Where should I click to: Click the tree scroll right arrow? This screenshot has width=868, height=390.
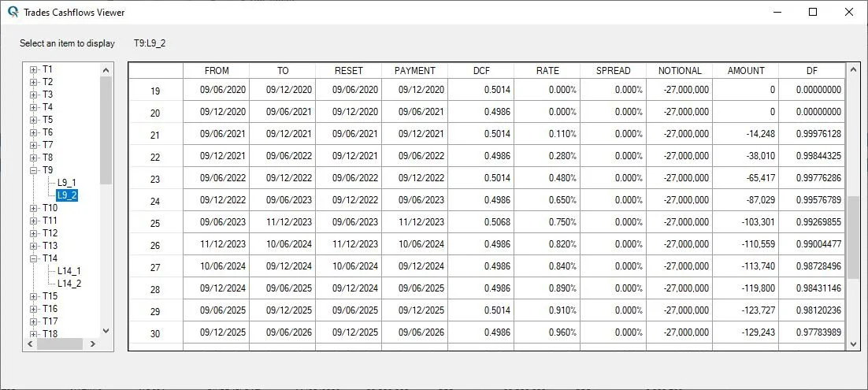[x=92, y=344]
